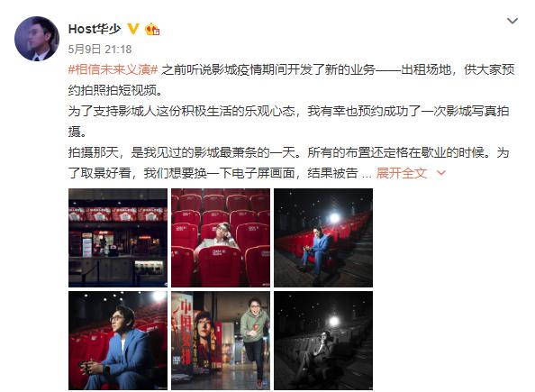
Task: Click the crown membership badge icon
Action: point(152,30)
